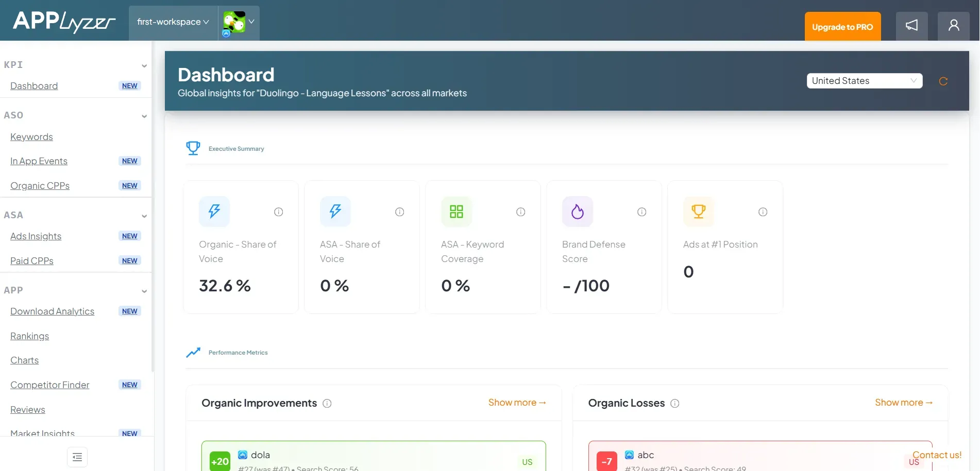
Task: Open the United States country dropdown
Action: click(x=864, y=81)
